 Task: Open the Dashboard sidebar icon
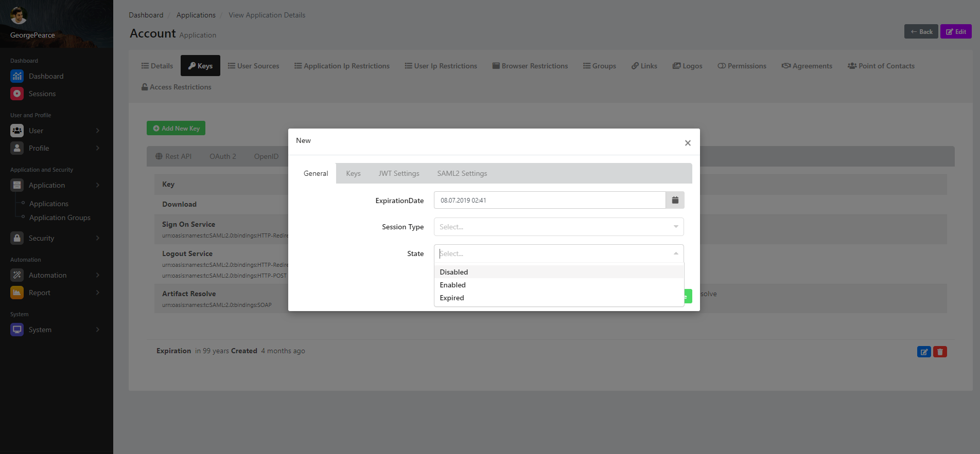click(x=17, y=76)
